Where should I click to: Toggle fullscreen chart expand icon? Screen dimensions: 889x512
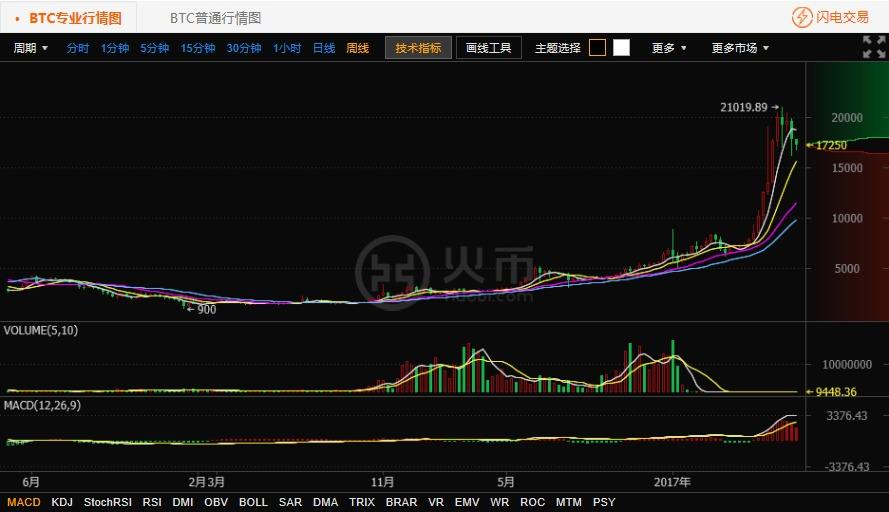coord(874,47)
